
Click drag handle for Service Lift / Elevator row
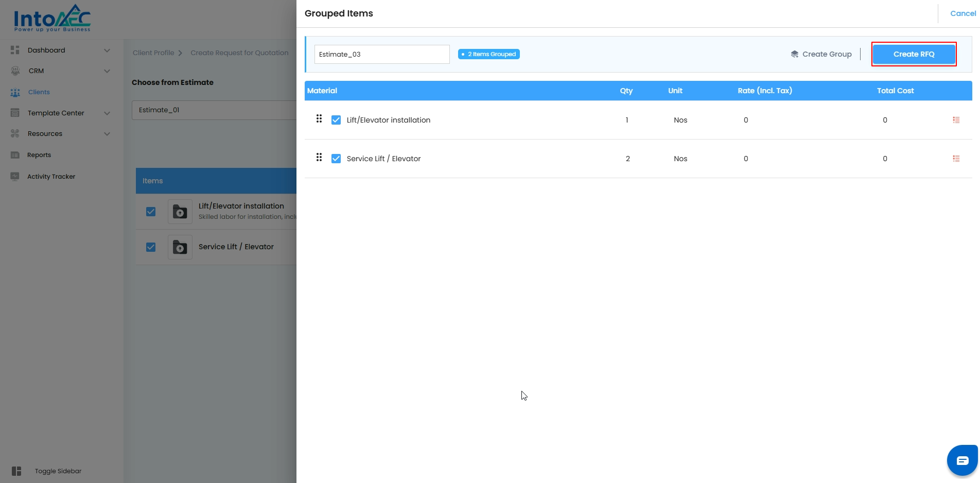(x=319, y=158)
